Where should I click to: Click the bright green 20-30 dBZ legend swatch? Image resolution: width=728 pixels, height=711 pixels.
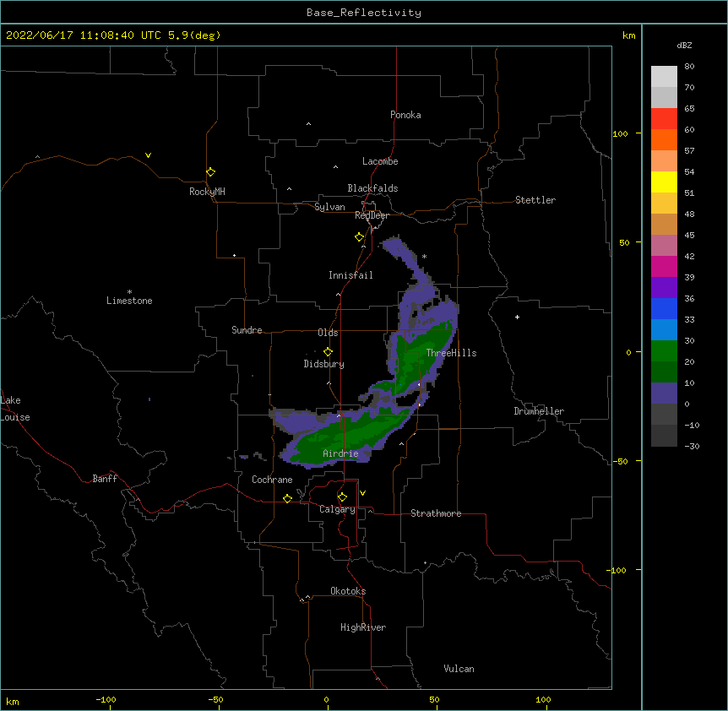(x=664, y=351)
